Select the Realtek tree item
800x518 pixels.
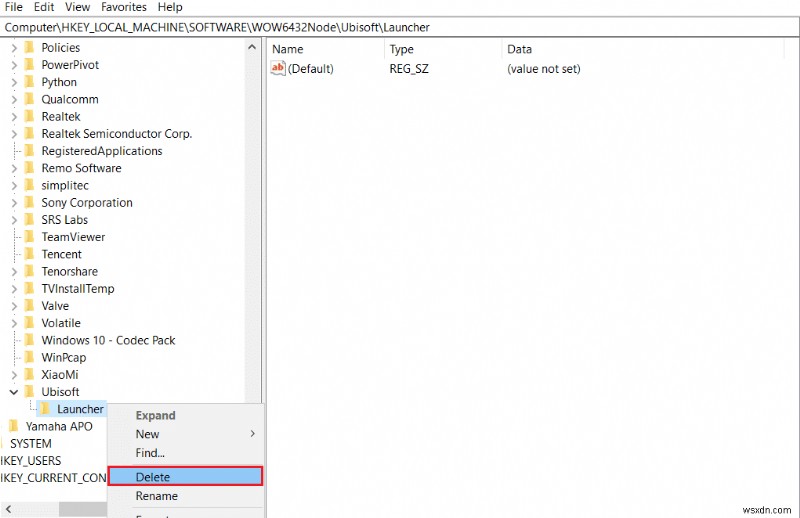pos(61,116)
